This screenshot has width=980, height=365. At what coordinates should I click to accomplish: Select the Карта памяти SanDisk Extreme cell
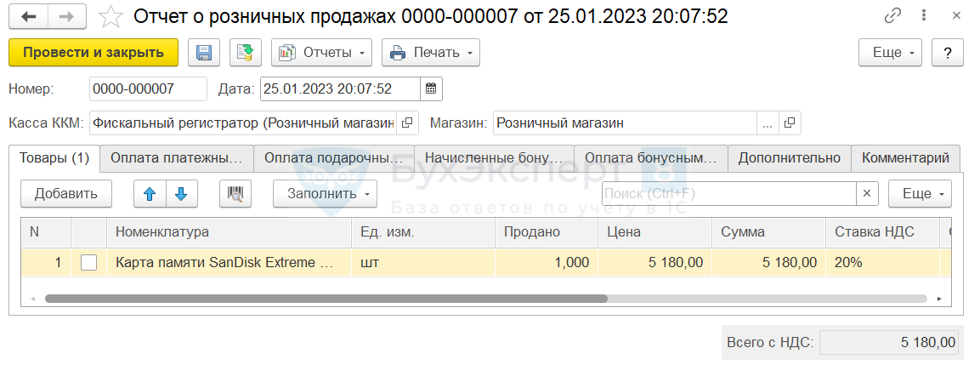pyautogui.click(x=229, y=263)
